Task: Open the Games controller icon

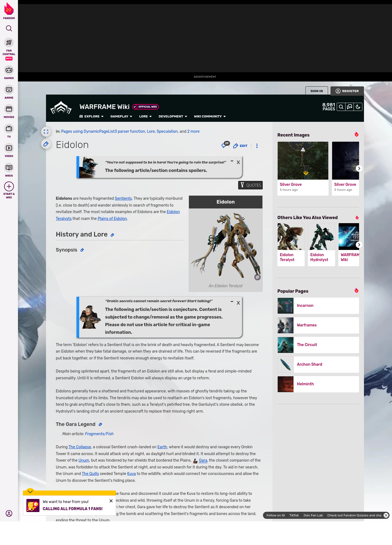Action: [x=9, y=70]
